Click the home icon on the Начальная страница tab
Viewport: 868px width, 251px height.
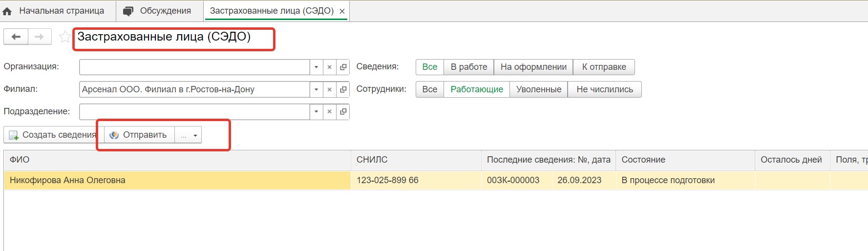(7, 11)
